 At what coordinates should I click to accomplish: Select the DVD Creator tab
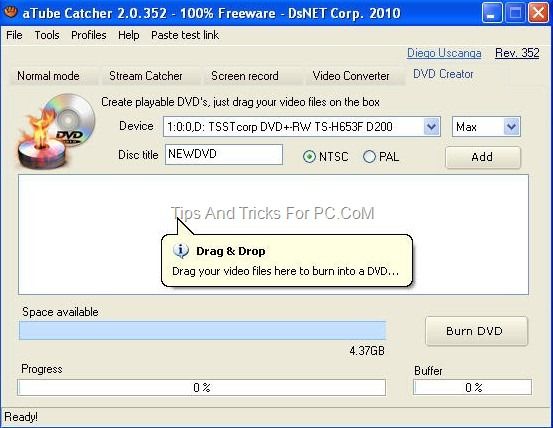(x=443, y=74)
